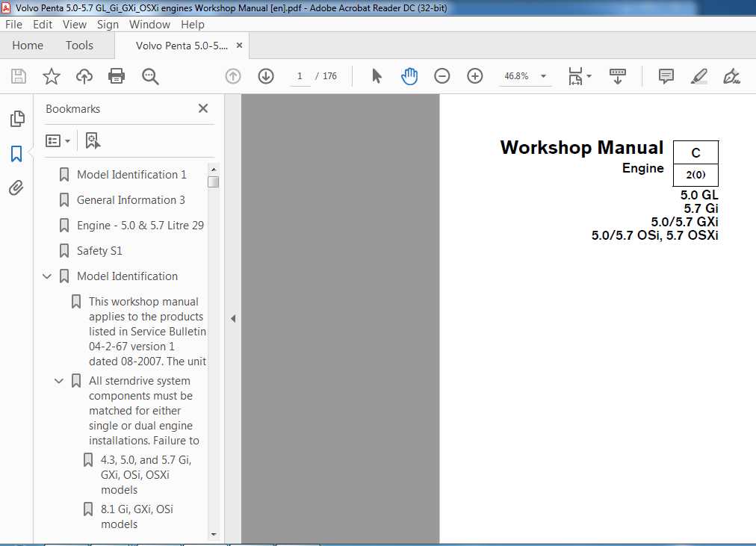Open the Safety S1 bookmark
The width and height of the screenshot is (756, 546).
click(x=99, y=251)
